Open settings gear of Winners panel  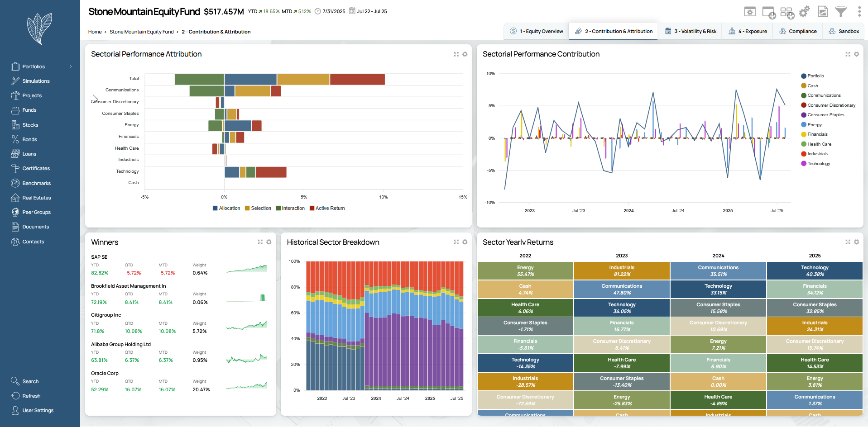(269, 242)
